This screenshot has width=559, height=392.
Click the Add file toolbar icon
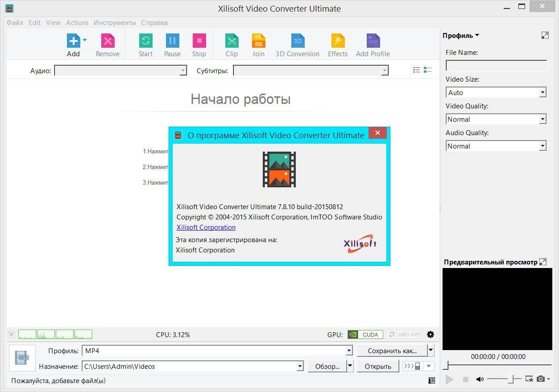pos(73,41)
